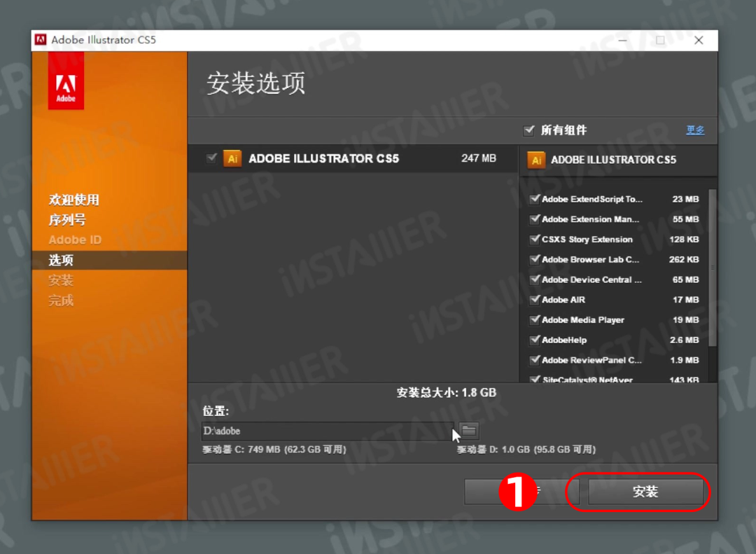The image size is (756, 554).
Task: Click the 2.6 MB size for AdobeHelp
Action: 685,340
